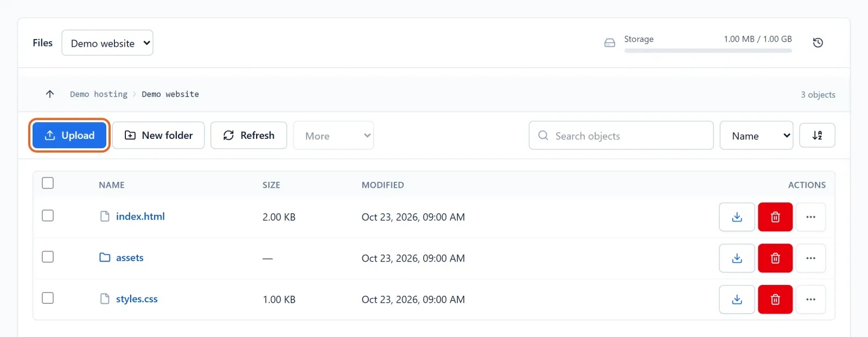The image size is (868, 337).
Task: Open more options for index.html
Action: tap(810, 217)
